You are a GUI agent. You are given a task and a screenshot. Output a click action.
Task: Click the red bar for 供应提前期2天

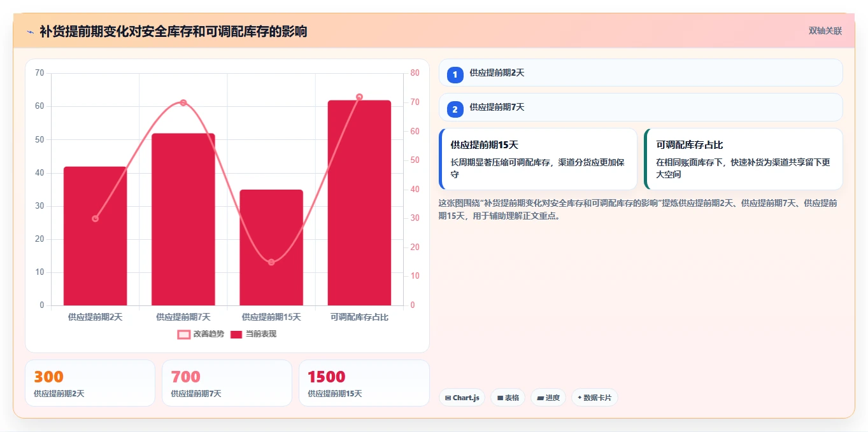(x=95, y=236)
